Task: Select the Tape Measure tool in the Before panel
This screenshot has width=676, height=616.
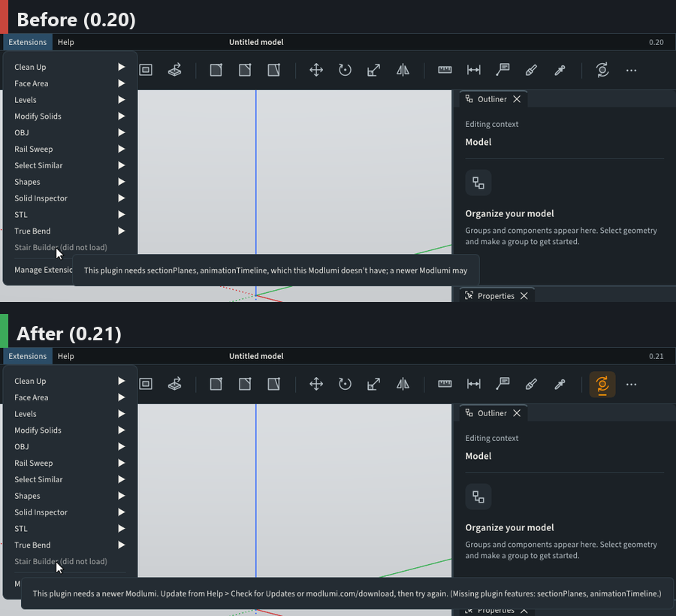Action: click(445, 70)
